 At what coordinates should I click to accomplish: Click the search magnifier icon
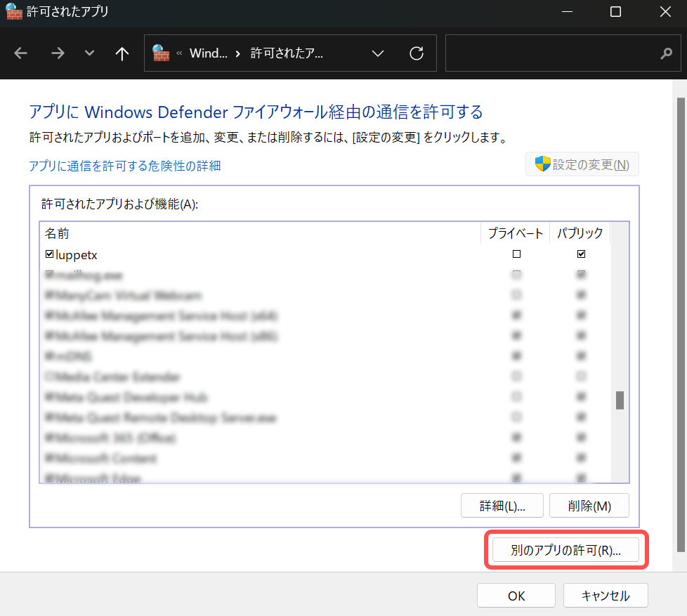tap(666, 54)
